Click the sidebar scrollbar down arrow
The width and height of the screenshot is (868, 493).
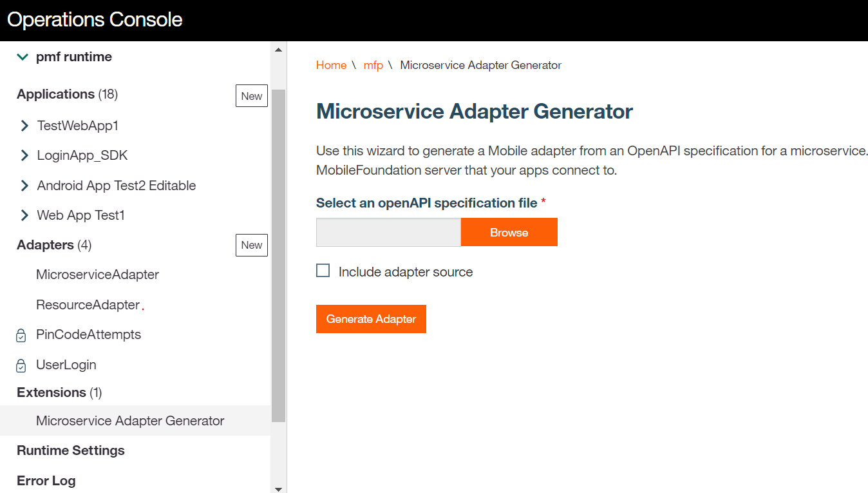[x=278, y=488]
